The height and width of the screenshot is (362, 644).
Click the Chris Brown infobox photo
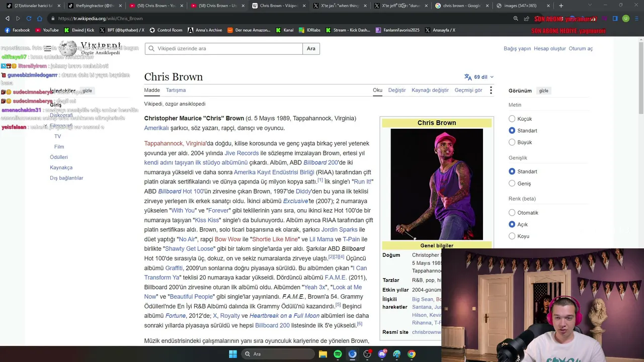coord(437,185)
